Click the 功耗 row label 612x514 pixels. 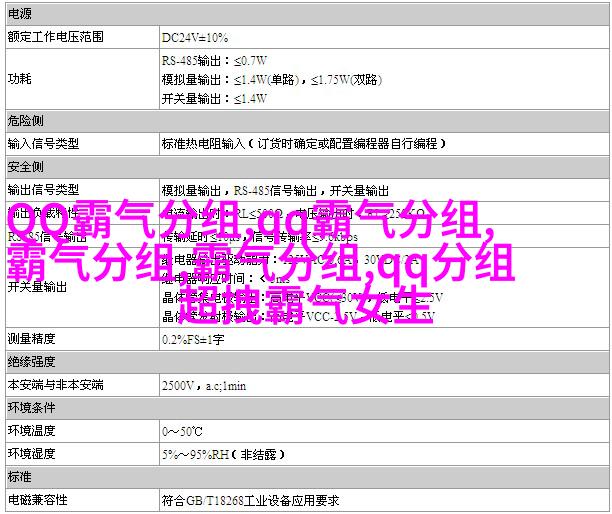click(x=20, y=79)
